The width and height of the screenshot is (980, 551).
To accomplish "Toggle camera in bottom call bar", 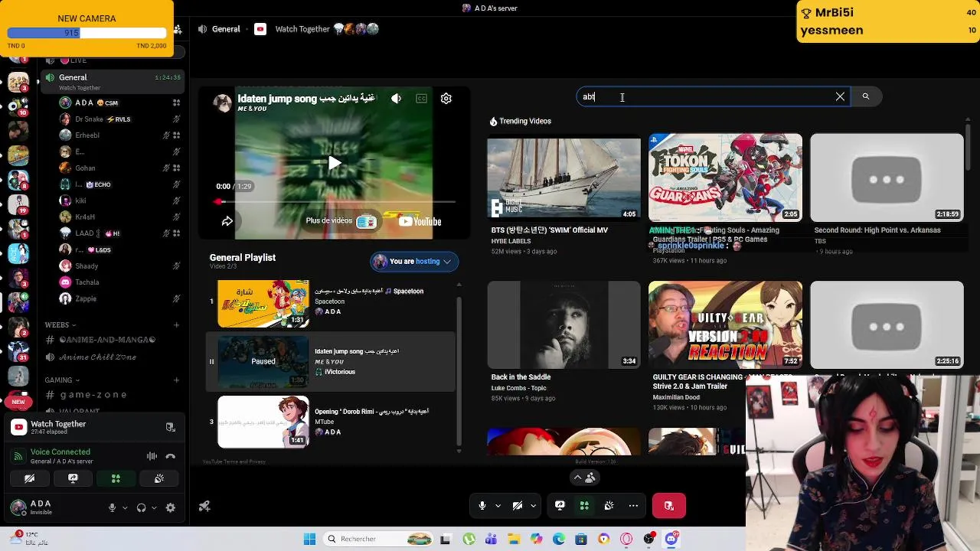I will tap(518, 506).
